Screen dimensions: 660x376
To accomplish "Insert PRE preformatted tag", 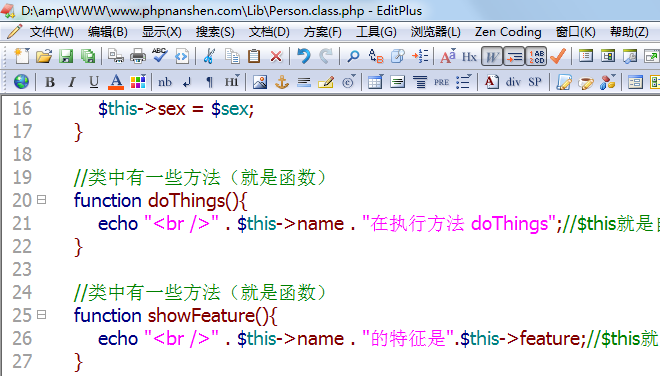I will coord(442,82).
